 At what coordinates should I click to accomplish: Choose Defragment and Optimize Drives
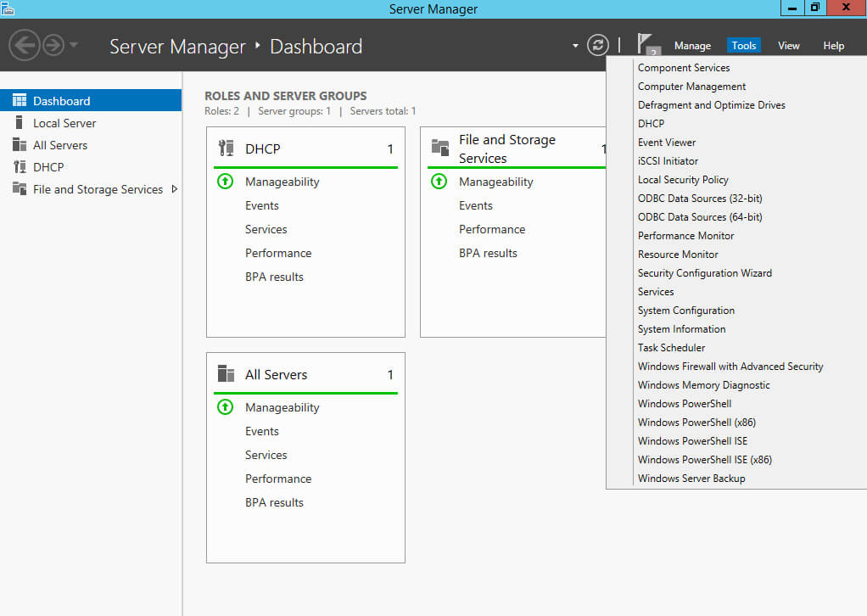pyautogui.click(x=711, y=105)
